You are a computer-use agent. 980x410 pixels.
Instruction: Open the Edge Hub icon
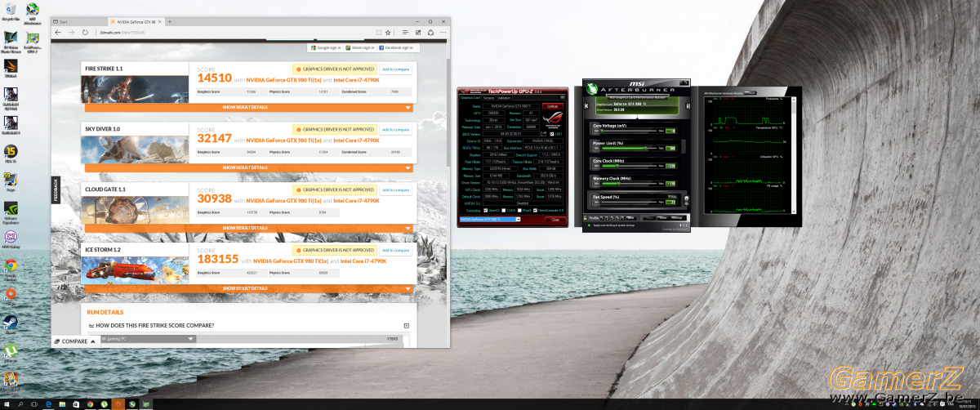coord(405,33)
